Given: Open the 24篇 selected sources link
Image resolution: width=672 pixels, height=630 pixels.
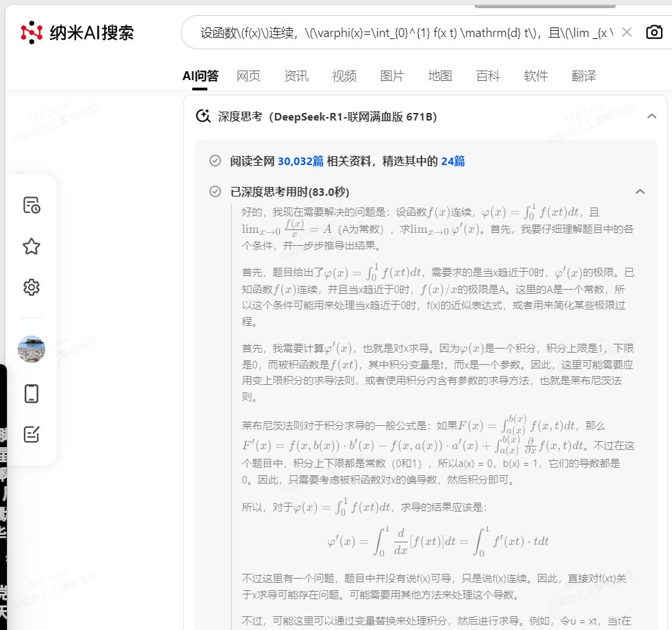Looking at the screenshot, I should point(453,161).
